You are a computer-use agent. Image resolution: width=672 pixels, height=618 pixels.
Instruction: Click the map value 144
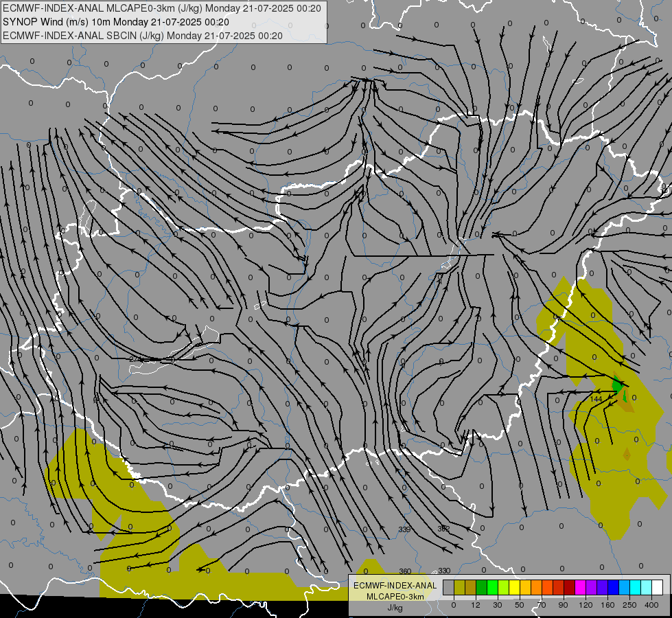596,399
